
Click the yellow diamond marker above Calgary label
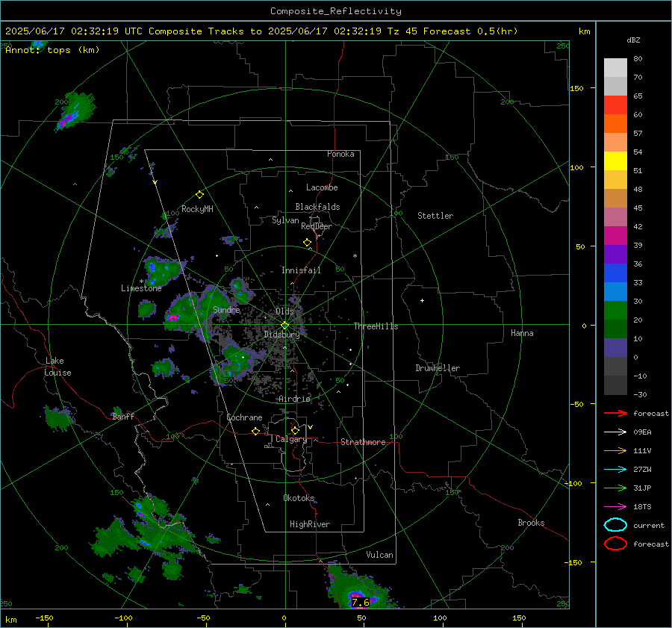click(x=295, y=430)
